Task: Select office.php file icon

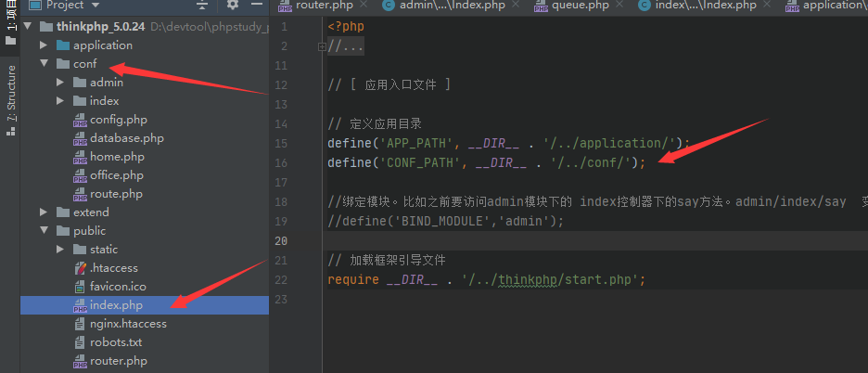Action: coord(81,175)
